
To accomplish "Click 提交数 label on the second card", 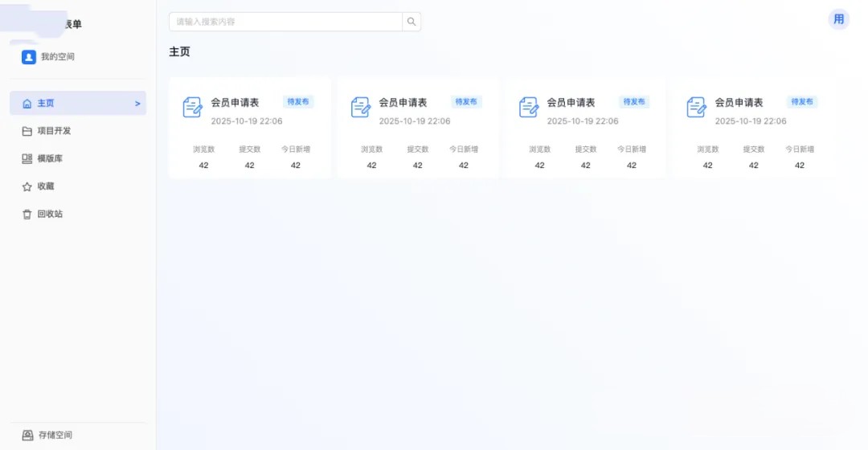I will [418, 149].
